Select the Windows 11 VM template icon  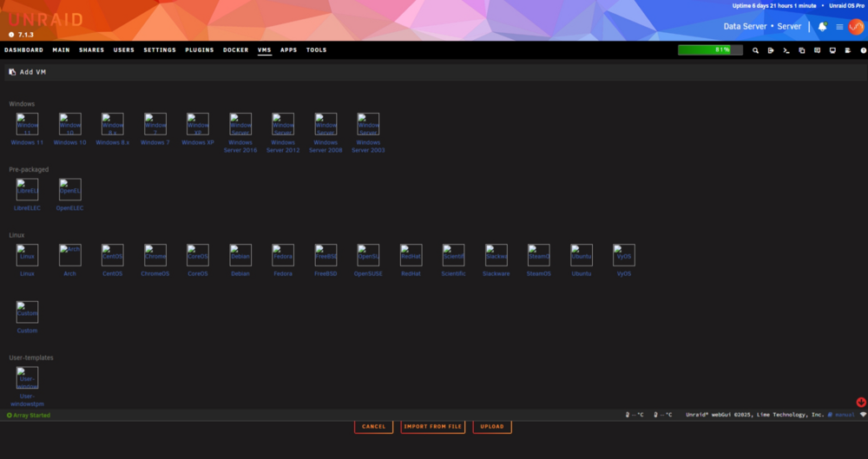[x=27, y=124]
